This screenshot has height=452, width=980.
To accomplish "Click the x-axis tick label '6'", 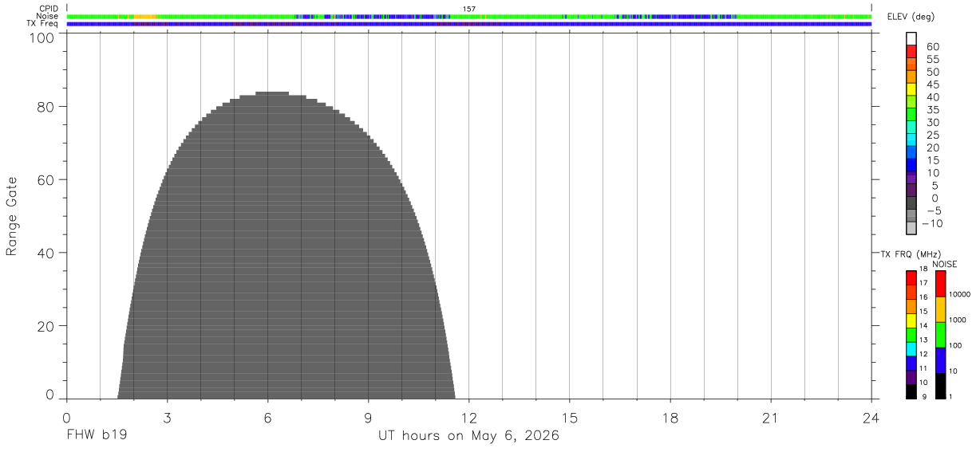I will 267,417.
